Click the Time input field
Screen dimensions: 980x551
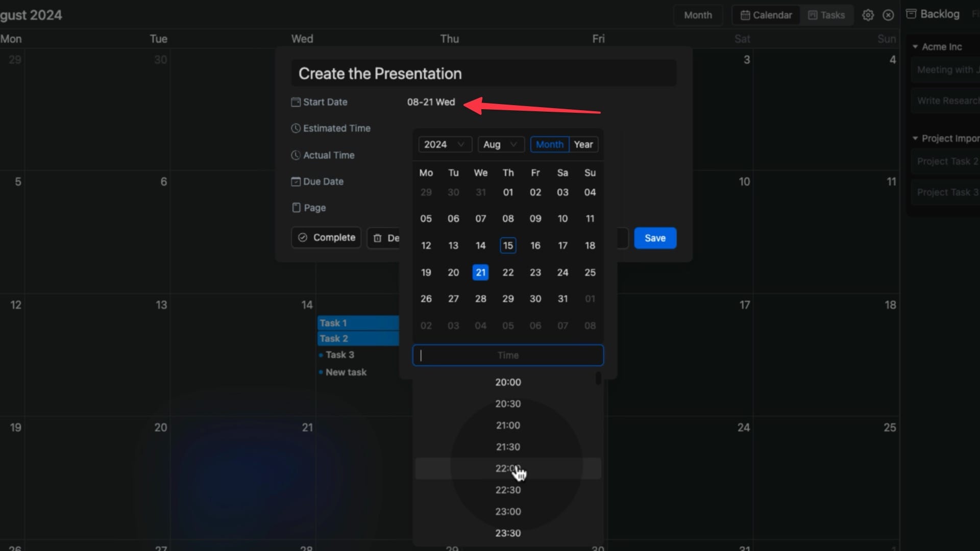507,355
